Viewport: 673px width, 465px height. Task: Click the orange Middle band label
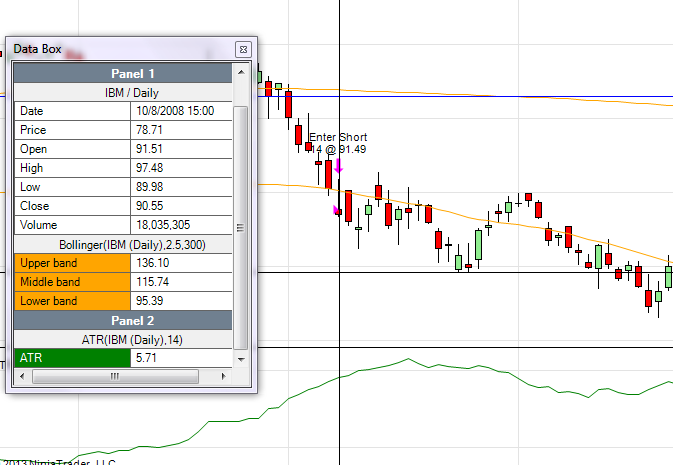point(72,282)
